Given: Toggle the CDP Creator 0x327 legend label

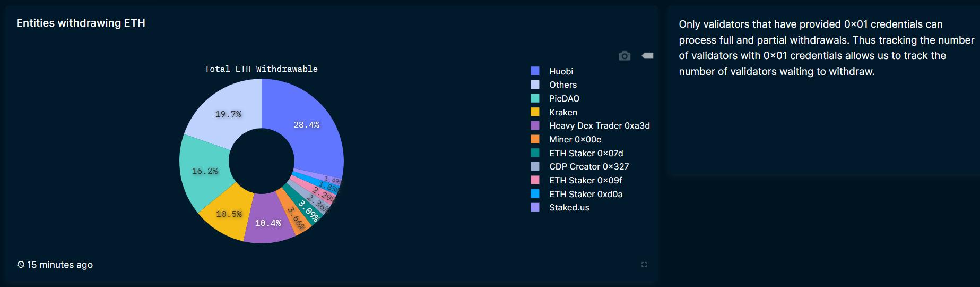Looking at the screenshot, I should [588, 167].
